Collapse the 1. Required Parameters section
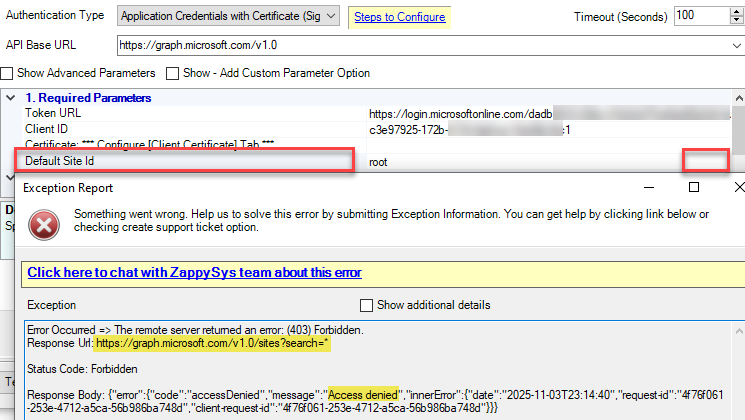This screenshot has height=420, width=745. click(10, 98)
